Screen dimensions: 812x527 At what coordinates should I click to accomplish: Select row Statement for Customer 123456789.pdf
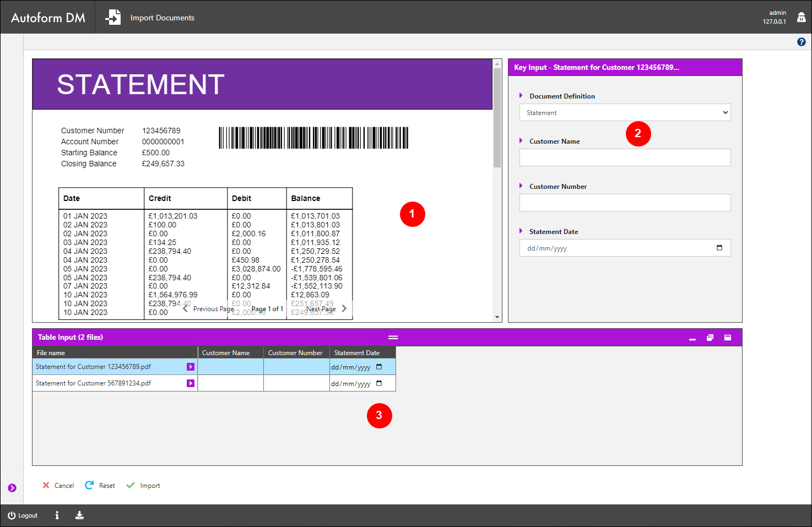[214, 367]
